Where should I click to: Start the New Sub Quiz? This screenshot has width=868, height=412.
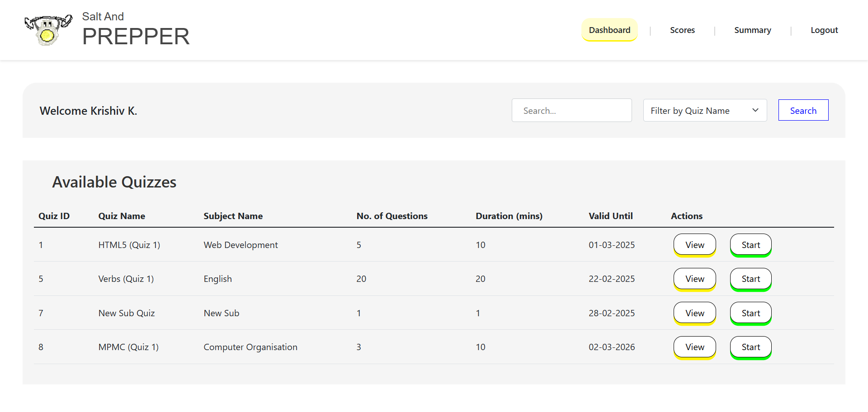750,313
